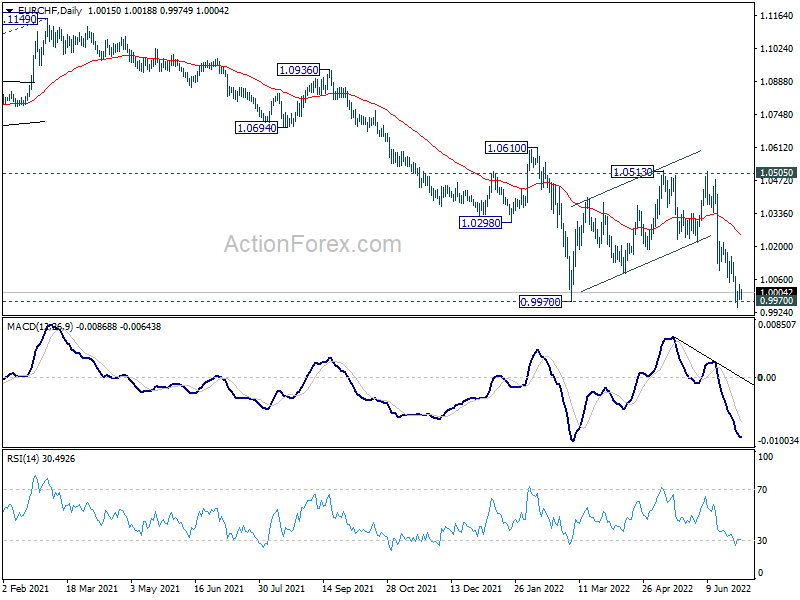Screen dimensions: 800x600
Task: Click the 1.05130 price label
Action: [x=633, y=172]
